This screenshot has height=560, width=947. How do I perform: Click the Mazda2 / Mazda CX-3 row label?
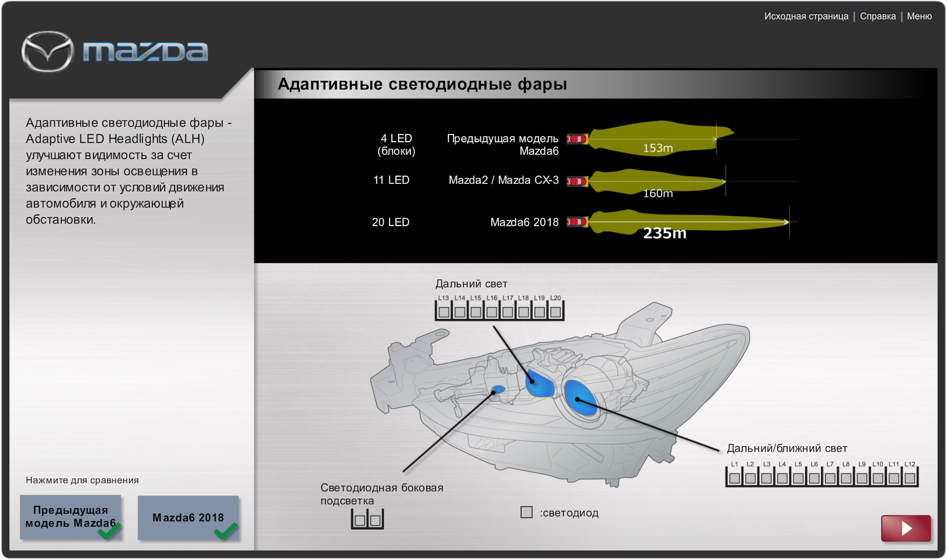coord(504,180)
